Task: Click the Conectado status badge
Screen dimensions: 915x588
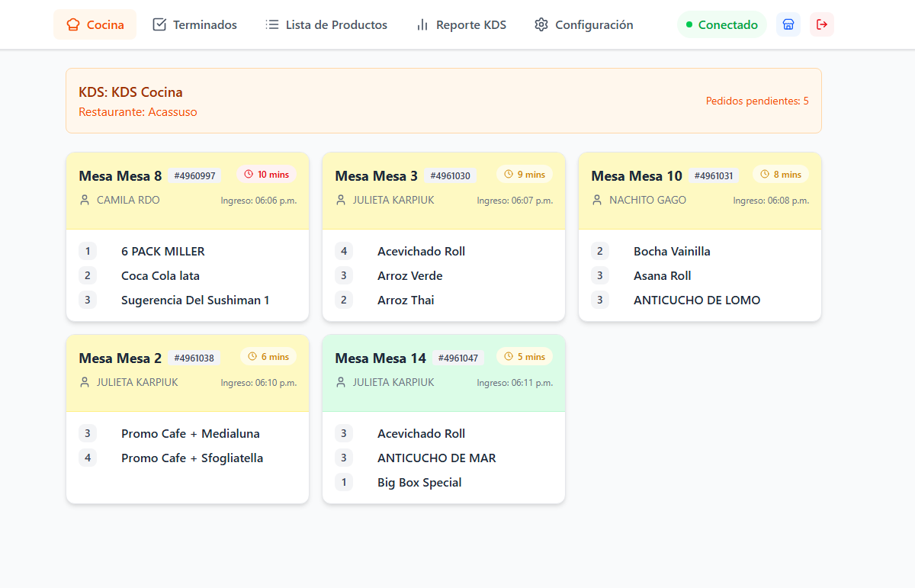Action: coord(721,24)
